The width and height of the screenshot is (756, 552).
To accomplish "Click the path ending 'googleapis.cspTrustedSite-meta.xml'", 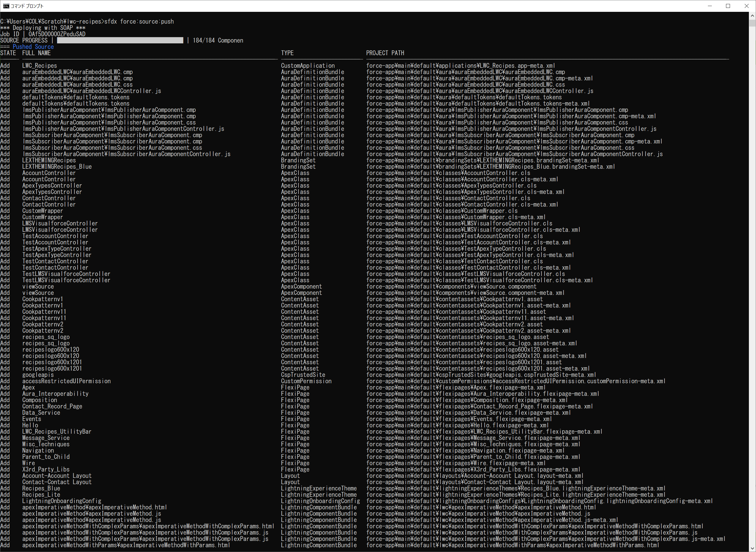I will 481,375.
